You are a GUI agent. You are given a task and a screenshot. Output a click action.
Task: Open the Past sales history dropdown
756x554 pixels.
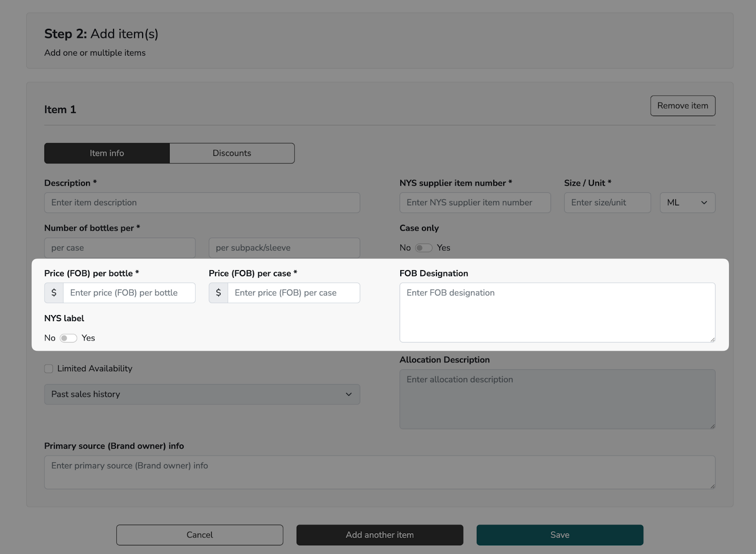click(202, 394)
